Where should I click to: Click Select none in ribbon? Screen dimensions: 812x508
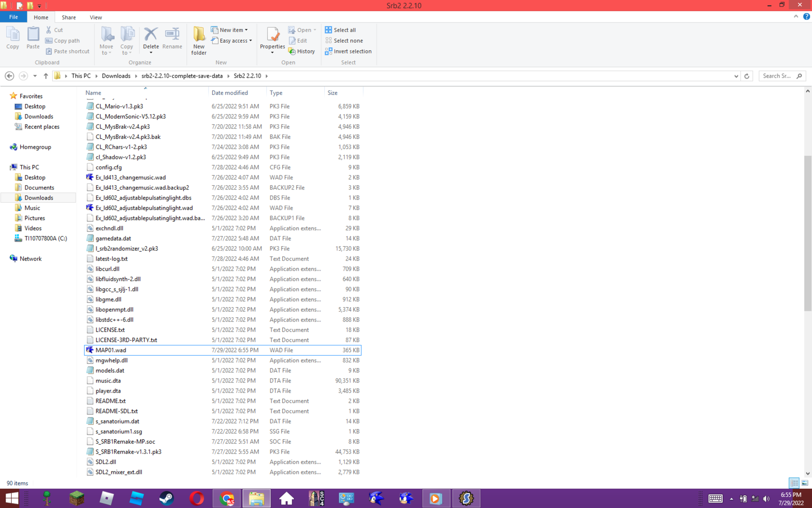click(344, 41)
